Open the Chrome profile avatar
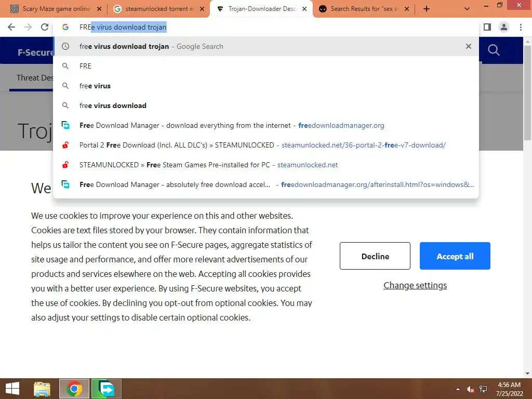The width and height of the screenshot is (532, 399). (504, 27)
